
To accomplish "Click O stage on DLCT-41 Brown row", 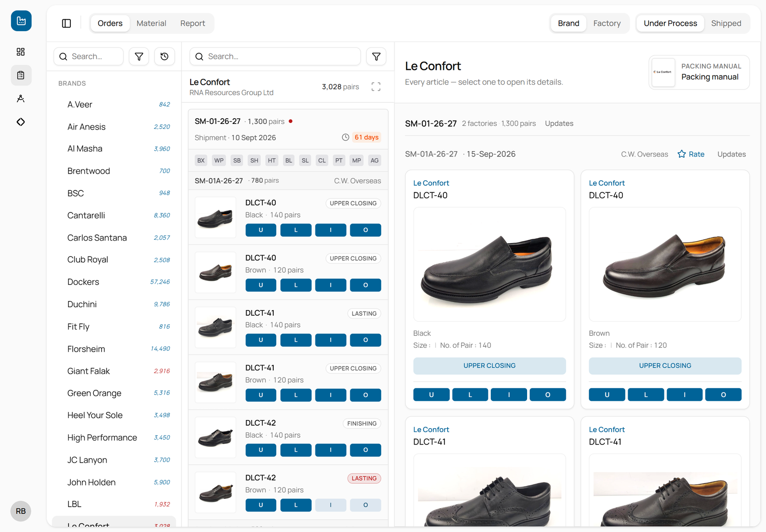I will pos(366,395).
